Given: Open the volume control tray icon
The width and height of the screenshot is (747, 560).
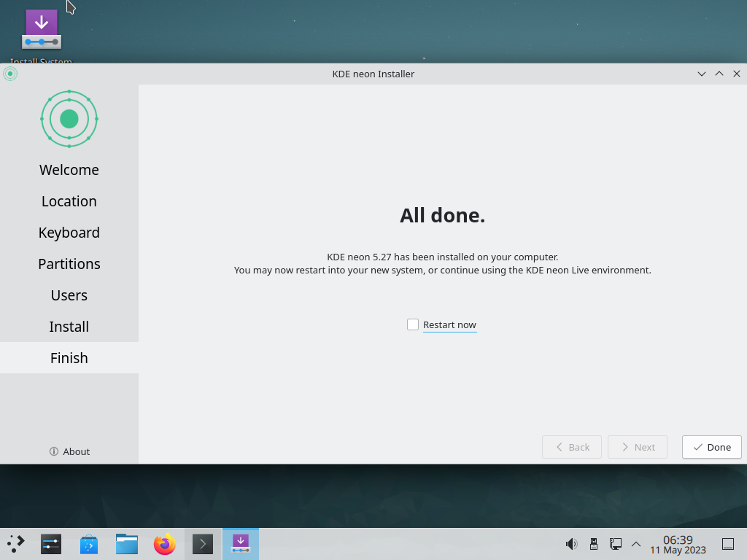Looking at the screenshot, I should pyautogui.click(x=571, y=544).
